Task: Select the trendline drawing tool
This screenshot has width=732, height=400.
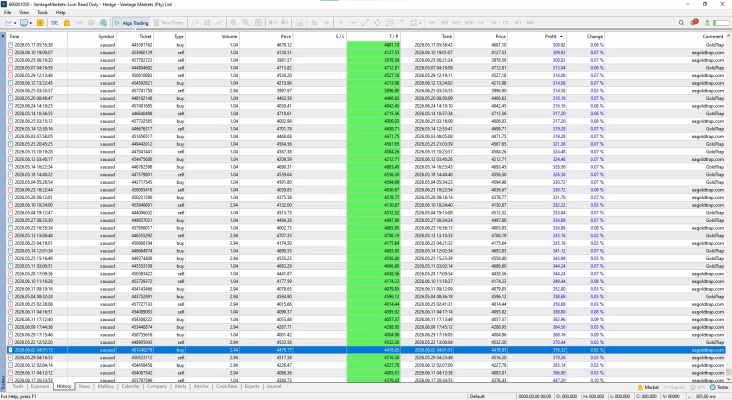Action: (365, 22)
